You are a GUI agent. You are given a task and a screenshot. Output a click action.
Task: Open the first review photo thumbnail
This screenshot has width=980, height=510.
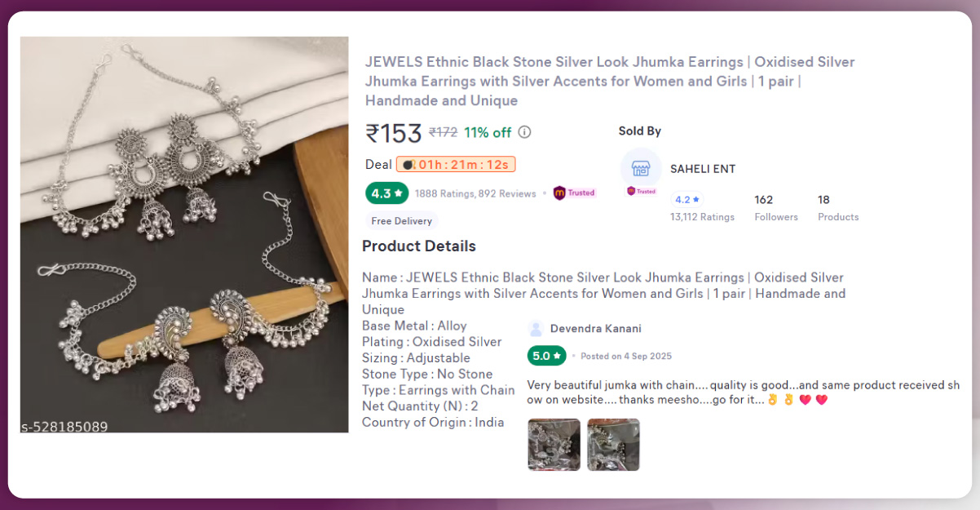pyautogui.click(x=554, y=445)
